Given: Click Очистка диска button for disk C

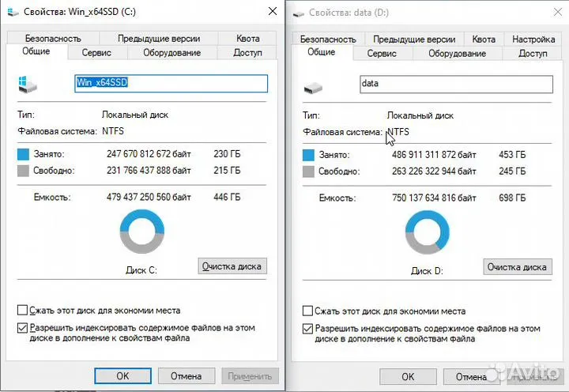Looking at the screenshot, I should [x=232, y=266].
